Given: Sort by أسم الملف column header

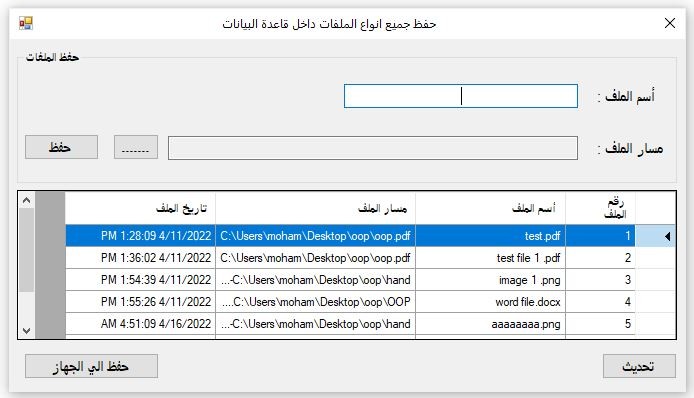Looking at the screenshot, I should click(x=490, y=208).
